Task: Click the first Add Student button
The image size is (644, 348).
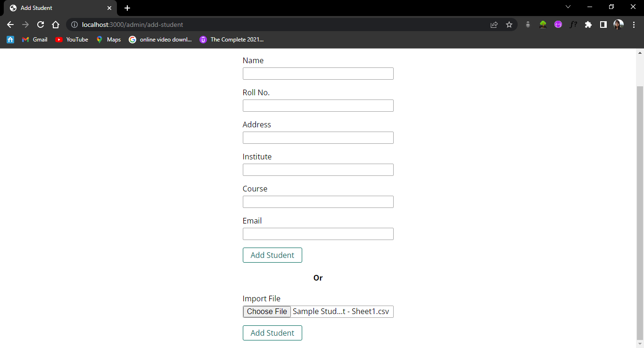Action: tap(272, 255)
